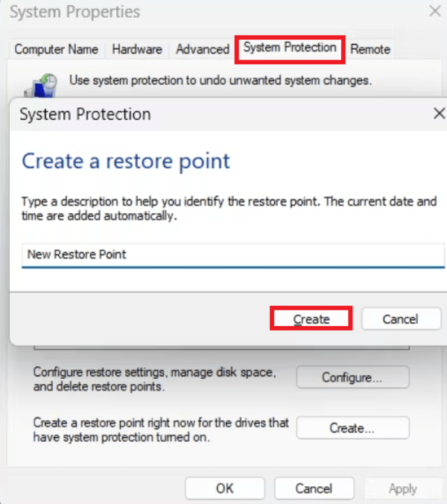Switch to the Remote tab
This screenshot has height=504, width=447.
pyautogui.click(x=370, y=49)
